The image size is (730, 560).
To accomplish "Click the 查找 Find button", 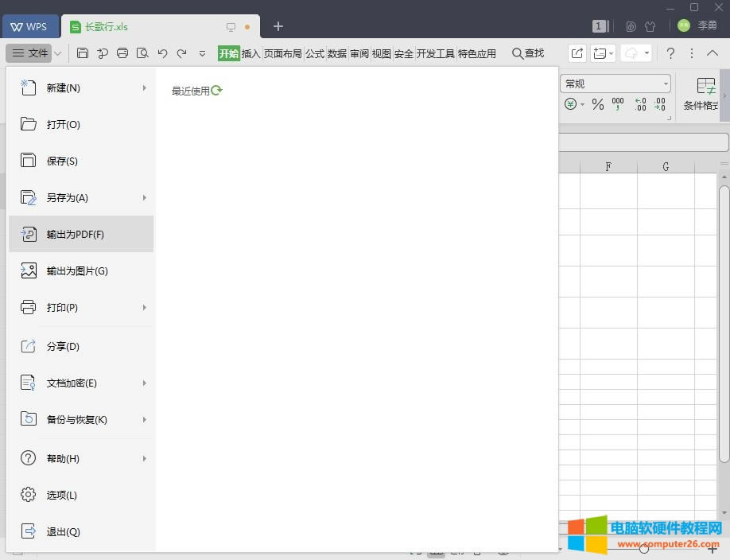I will point(527,53).
